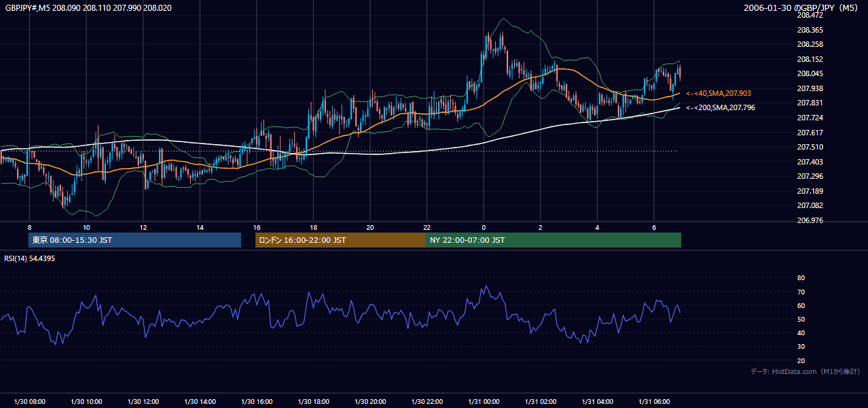Click price axis value 208.258
Viewport: 868px width, 408px height.
(810, 44)
